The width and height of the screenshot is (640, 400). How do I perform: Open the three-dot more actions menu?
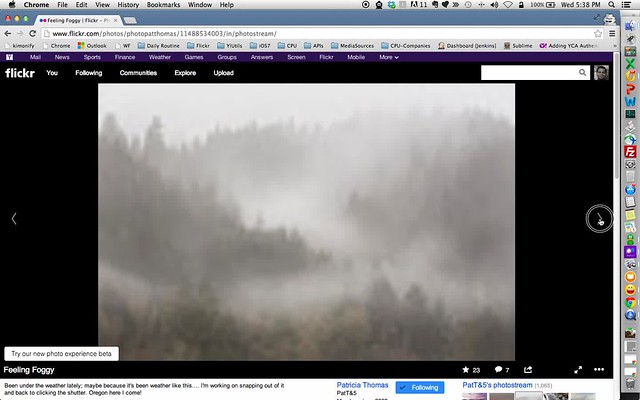coord(599,370)
